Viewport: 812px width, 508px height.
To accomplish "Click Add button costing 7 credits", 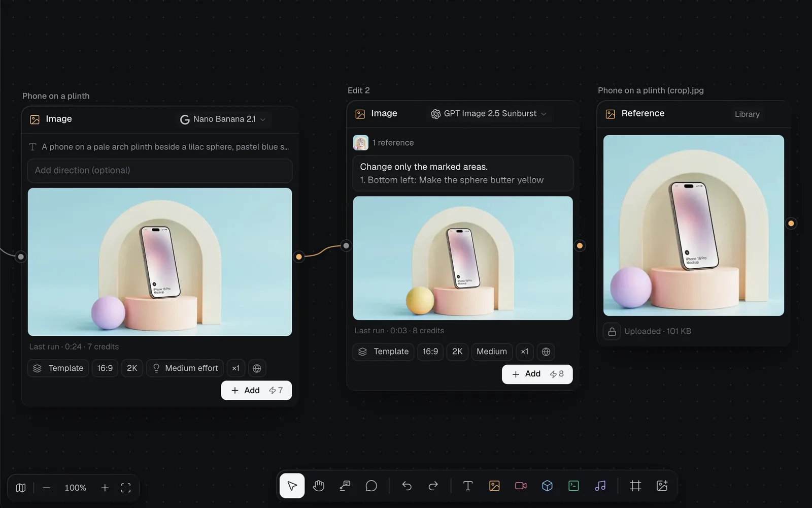I will [x=256, y=391].
